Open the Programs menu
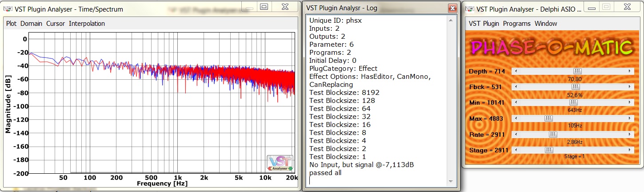 [516, 24]
